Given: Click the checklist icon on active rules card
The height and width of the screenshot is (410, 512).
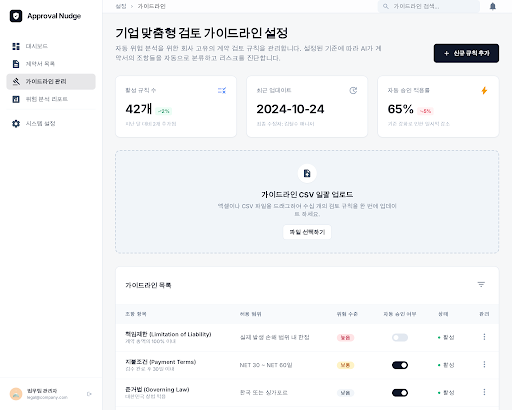Looking at the screenshot, I should pyautogui.click(x=222, y=90).
